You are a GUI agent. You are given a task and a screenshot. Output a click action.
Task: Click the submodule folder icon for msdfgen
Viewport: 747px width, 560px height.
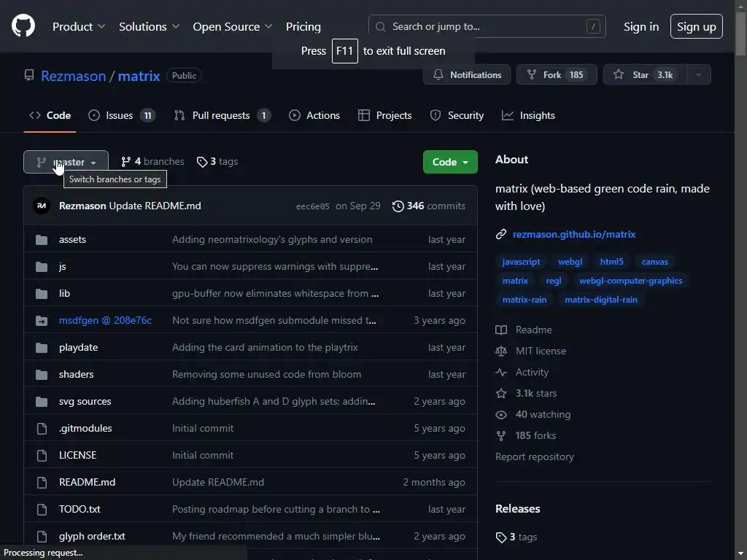pos(42,321)
